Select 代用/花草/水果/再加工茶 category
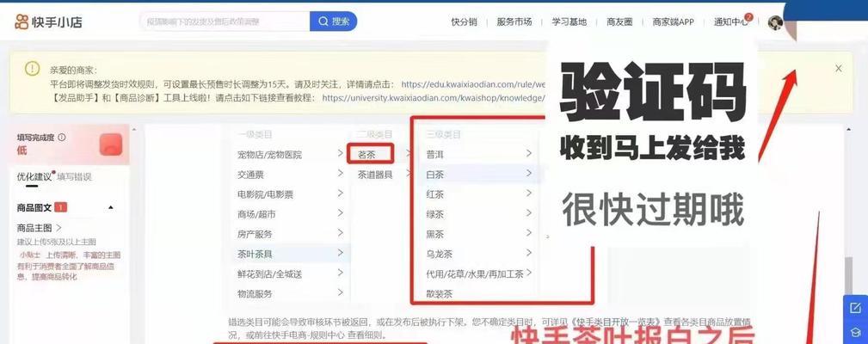The image size is (868, 344). [x=474, y=274]
